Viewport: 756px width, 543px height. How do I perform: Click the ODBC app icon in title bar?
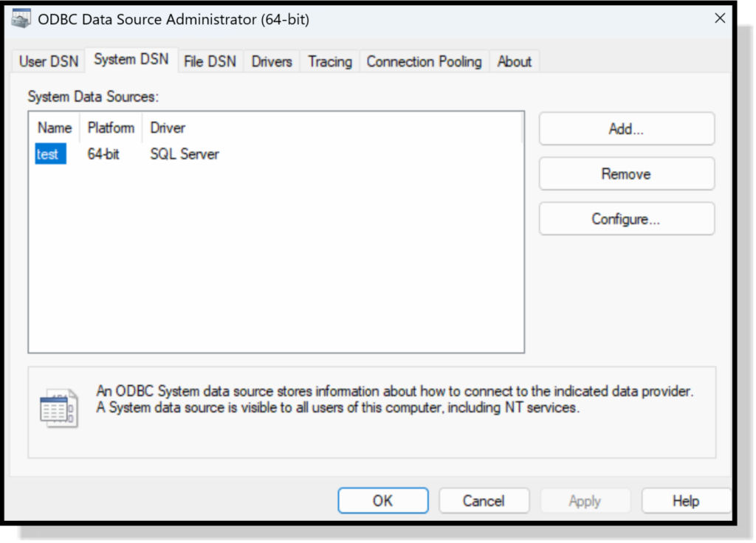pos(22,19)
